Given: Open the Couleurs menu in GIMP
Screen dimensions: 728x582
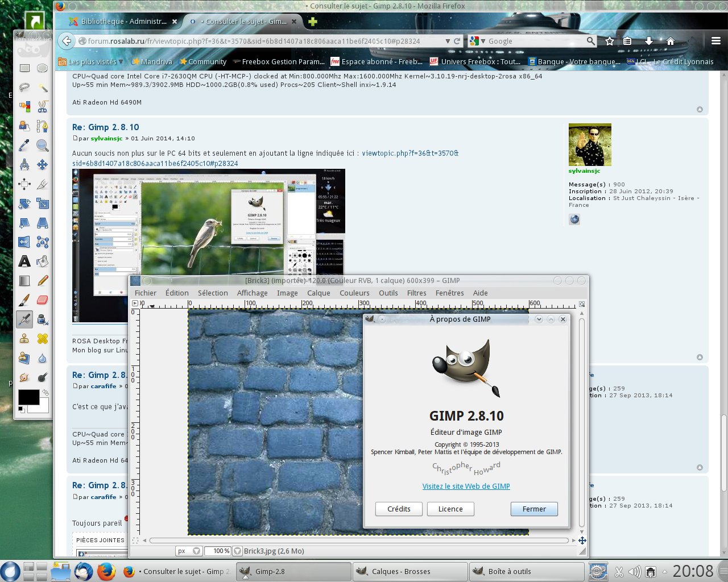Looking at the screenshot, I should click(354, 293).
